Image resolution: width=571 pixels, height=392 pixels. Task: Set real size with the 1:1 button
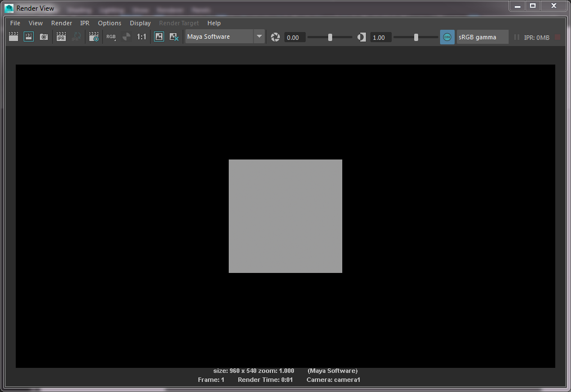coord(141,37)
